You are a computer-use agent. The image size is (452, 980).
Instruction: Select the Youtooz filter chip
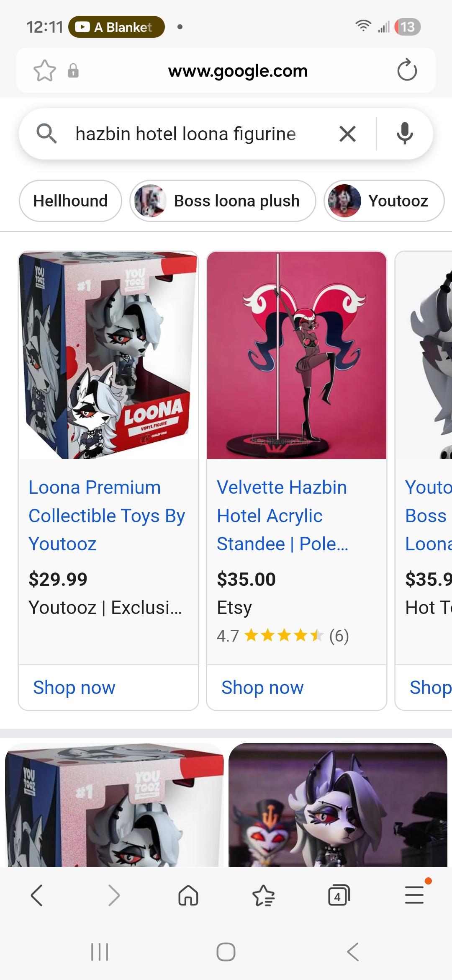384,201
